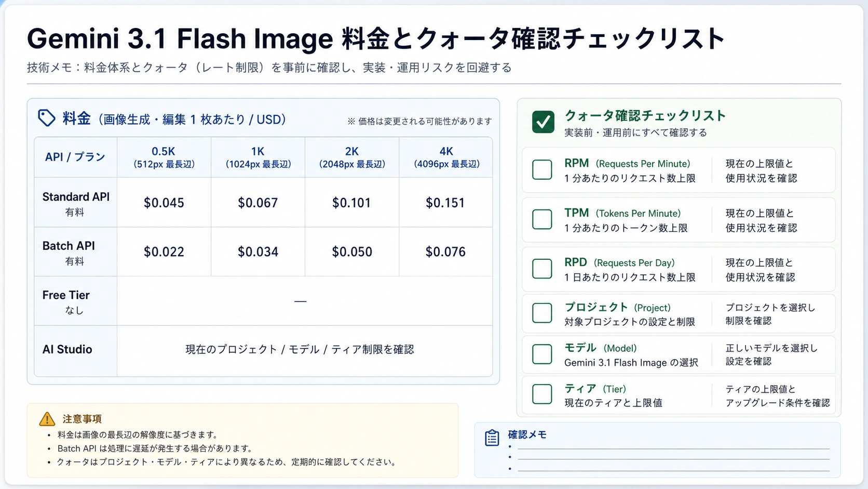Enable the モデル (Model) checkbox
The width and height of the screenshot is (868, 489).
point(542,354)
